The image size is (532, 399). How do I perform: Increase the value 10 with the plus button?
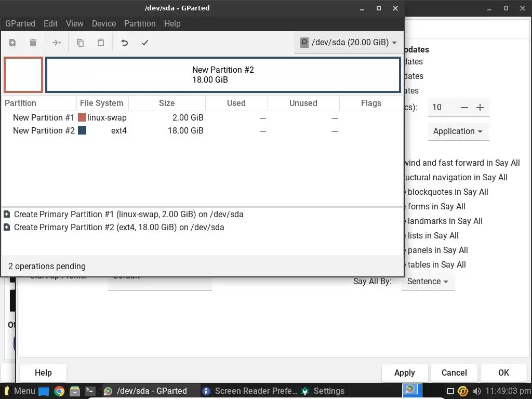(x=480, y=108)
